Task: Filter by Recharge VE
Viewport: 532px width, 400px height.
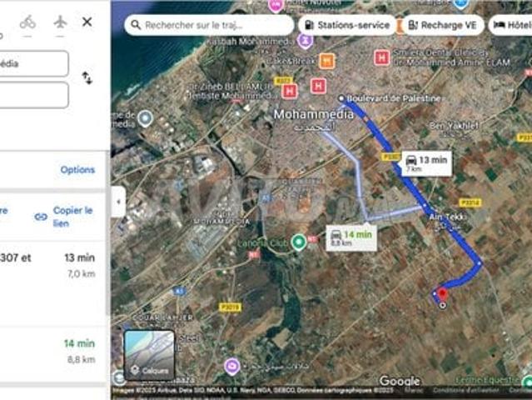Action: (x=442, y=25)
